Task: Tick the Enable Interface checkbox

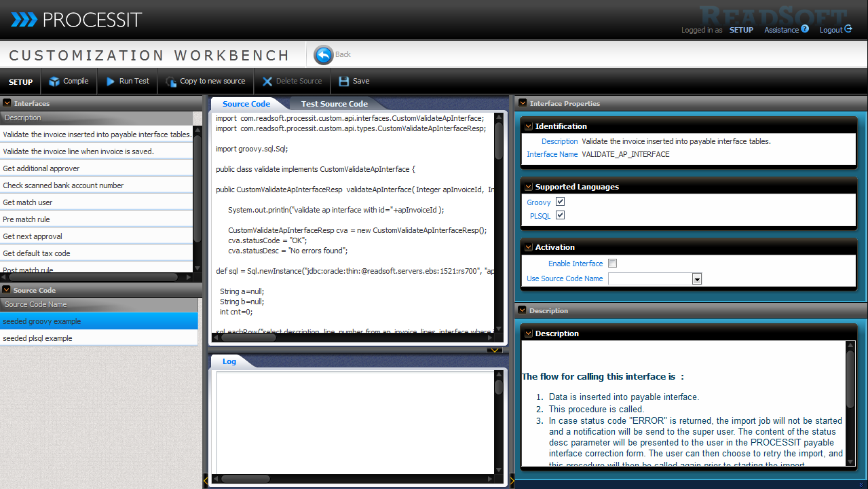Action: click(x=613, y=264)
